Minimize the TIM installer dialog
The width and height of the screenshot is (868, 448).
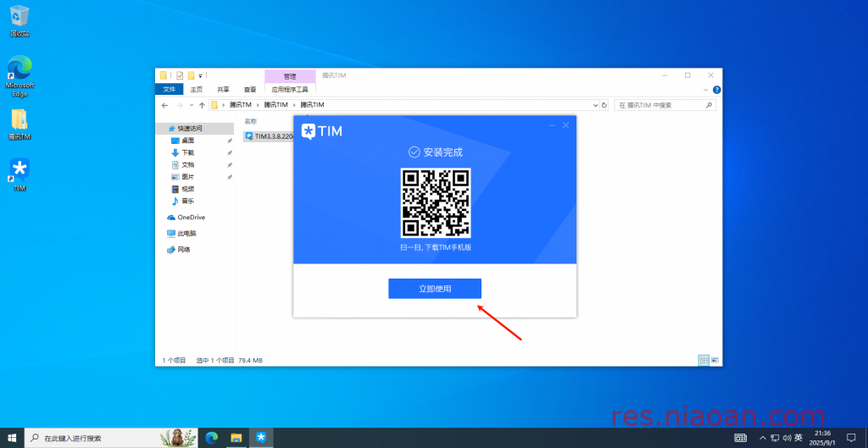[552, 125]
